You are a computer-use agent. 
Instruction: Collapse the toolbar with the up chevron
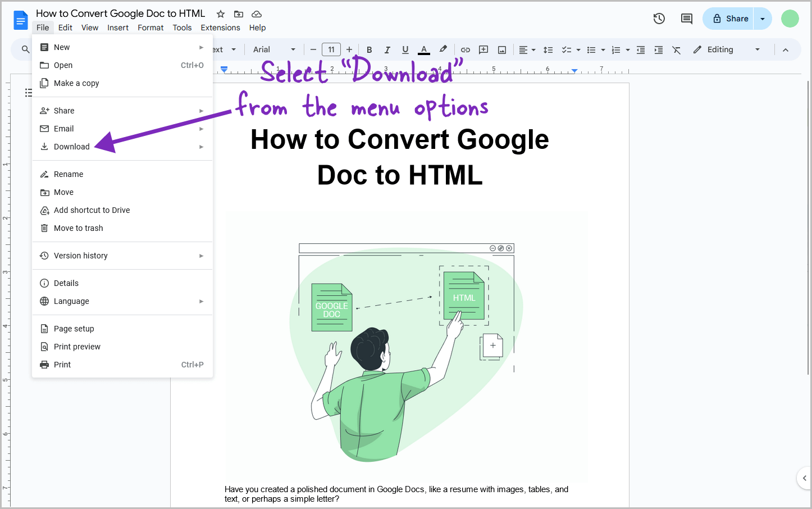coord(786,49)
